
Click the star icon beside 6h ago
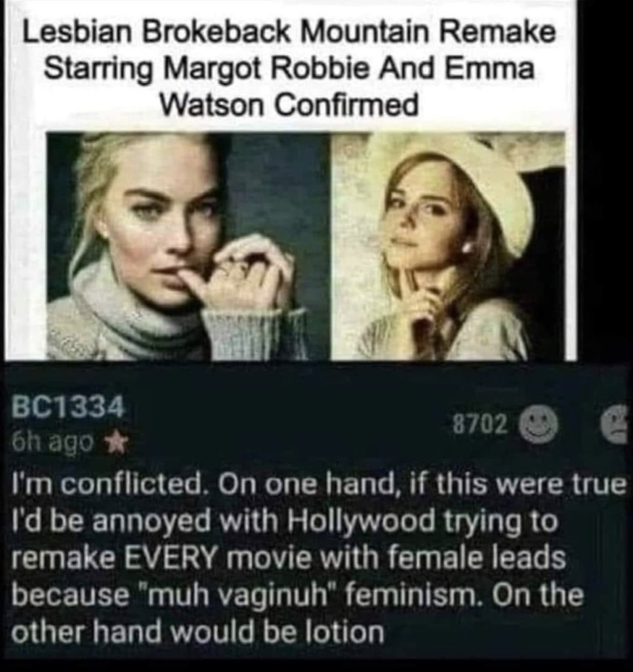point(114,442)
